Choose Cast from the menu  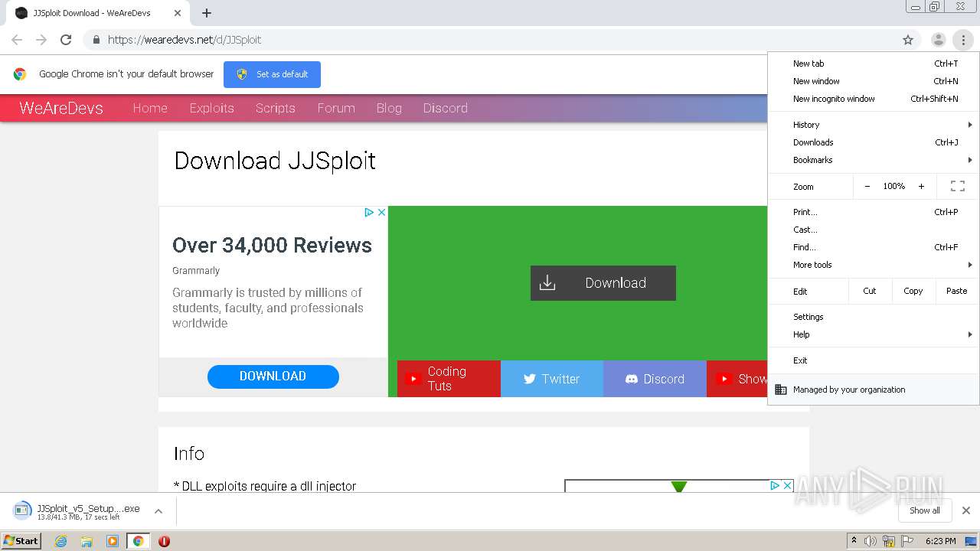coord(874,230)
